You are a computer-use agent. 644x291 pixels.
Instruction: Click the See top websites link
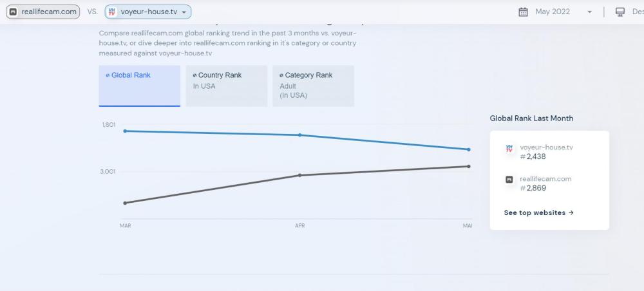click(x=538, y=212)
